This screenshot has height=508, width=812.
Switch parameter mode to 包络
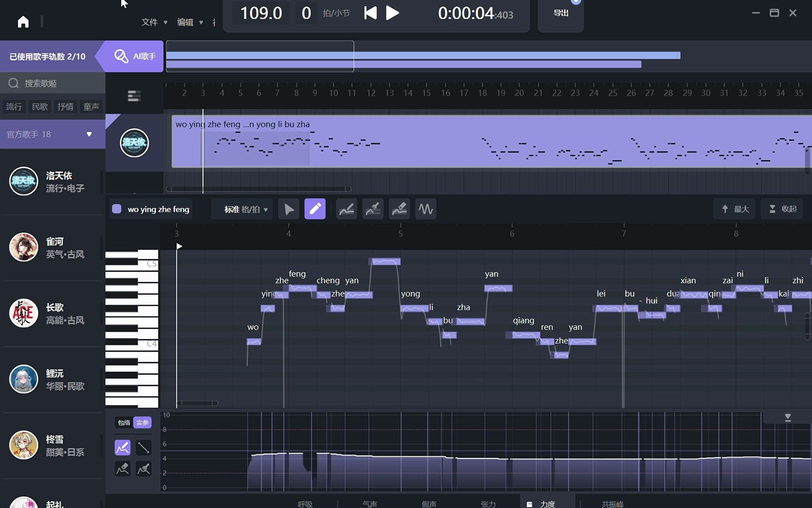(124, 423)
